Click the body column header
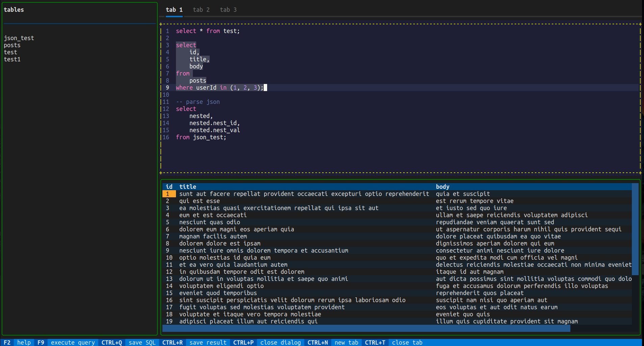 (x=443, y=186)
